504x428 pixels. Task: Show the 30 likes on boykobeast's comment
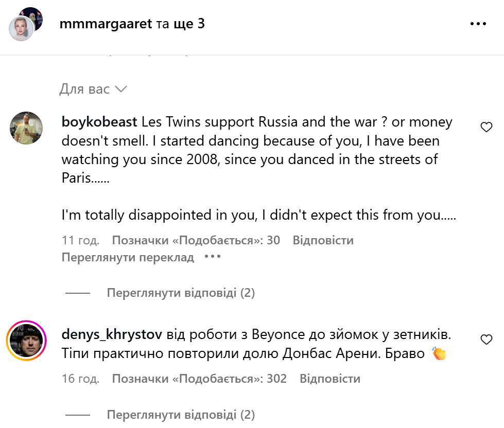pyautogui.click(x=196, y=240)
